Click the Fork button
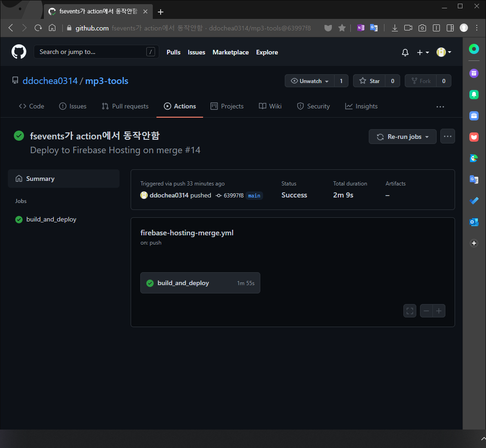The width and height of the screenshot is (486, 448). tap(420, 81)
